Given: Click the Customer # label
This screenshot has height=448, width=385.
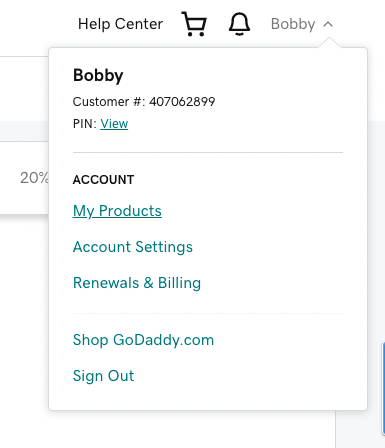Looking at the screenshot, I should [109, 102].
